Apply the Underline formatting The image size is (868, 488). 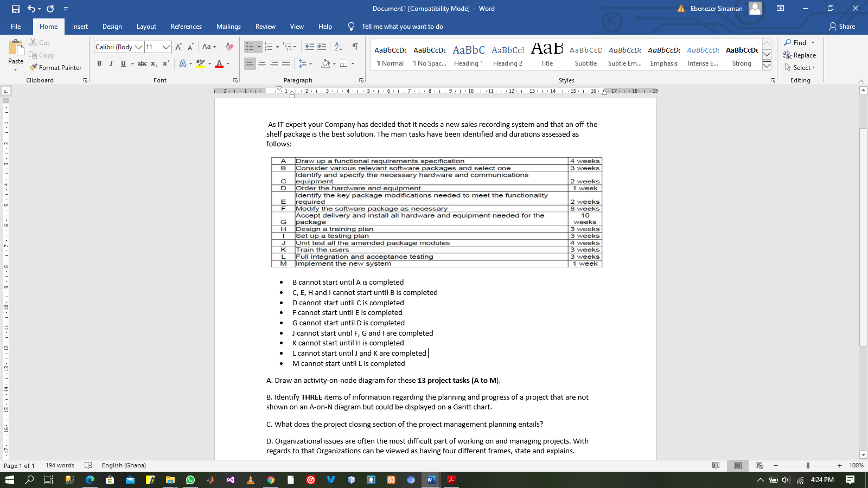click(123, 63)
